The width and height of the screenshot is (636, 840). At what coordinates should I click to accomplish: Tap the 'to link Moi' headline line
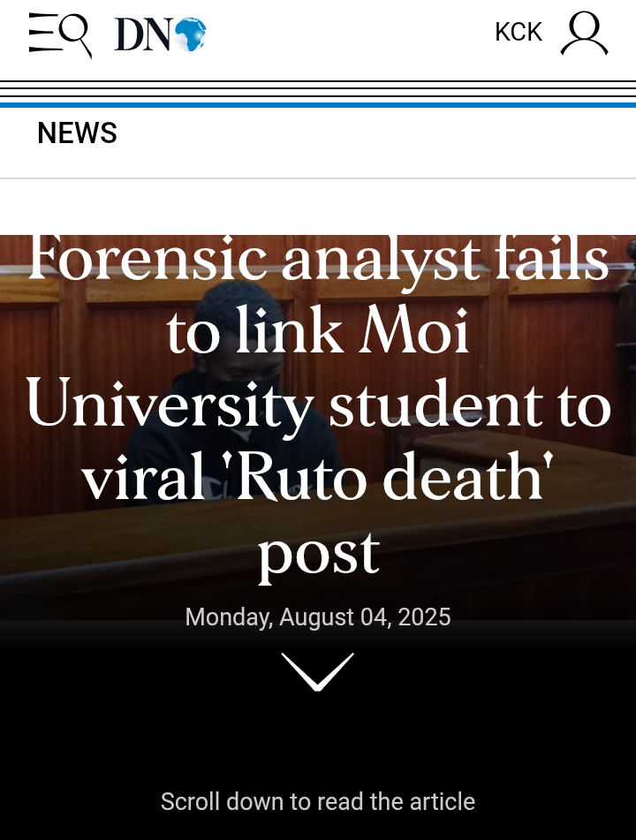click(318, 334)
